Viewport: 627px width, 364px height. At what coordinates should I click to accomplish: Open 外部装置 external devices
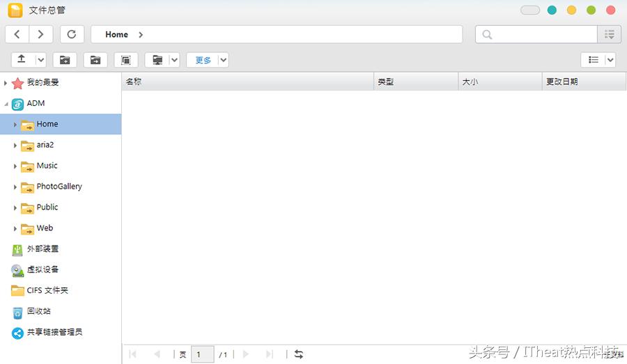tap(36, 249)
